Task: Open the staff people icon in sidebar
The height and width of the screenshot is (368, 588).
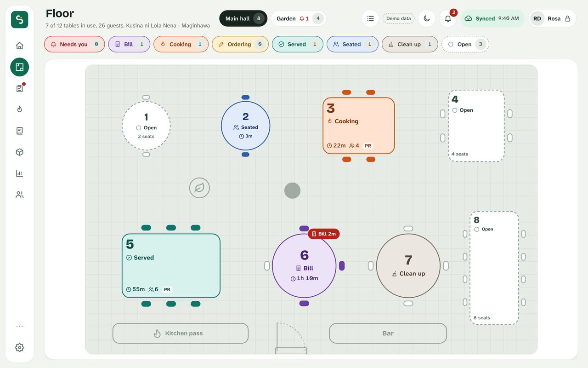Action: coord(19,195)
